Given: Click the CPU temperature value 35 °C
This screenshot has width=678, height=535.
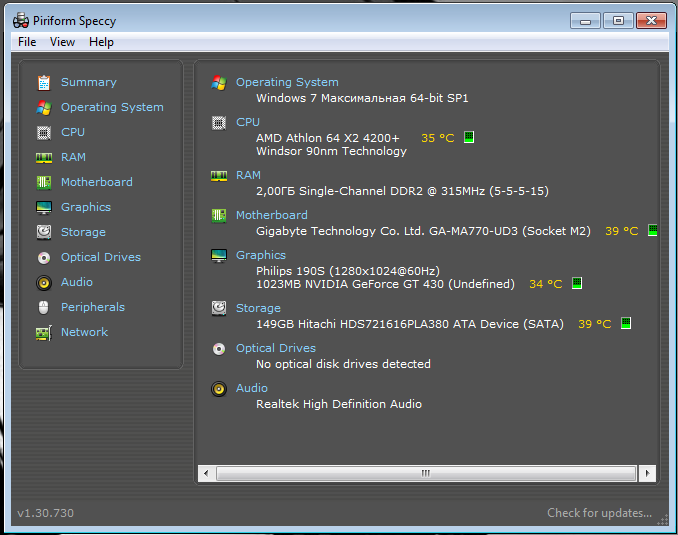Looking at the screenshot, I should pos(438,138).
